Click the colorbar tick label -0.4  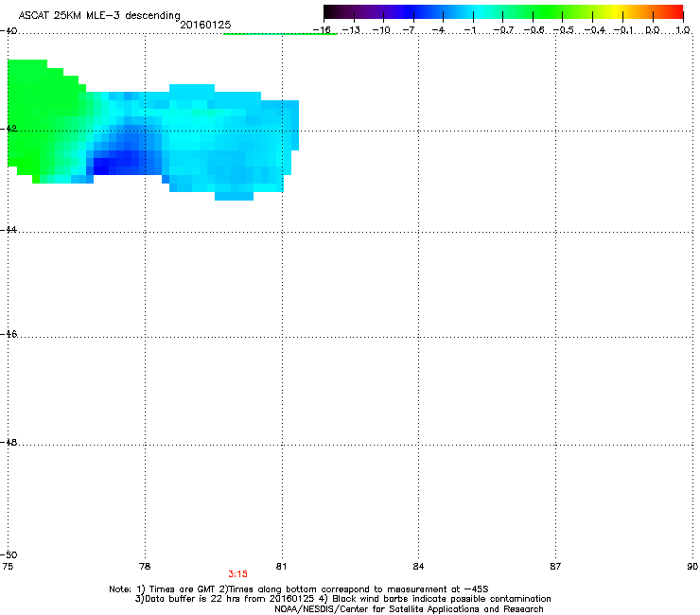coord(595,30)
